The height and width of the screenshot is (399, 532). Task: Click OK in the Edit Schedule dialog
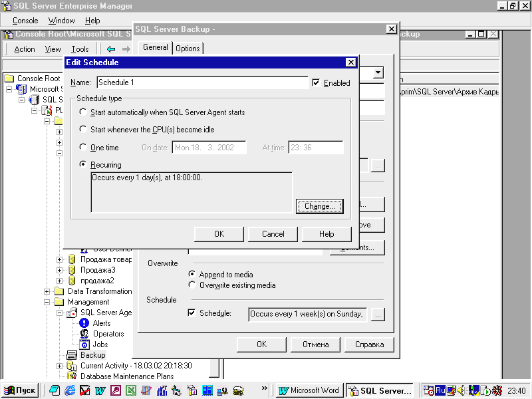point(219,234)
